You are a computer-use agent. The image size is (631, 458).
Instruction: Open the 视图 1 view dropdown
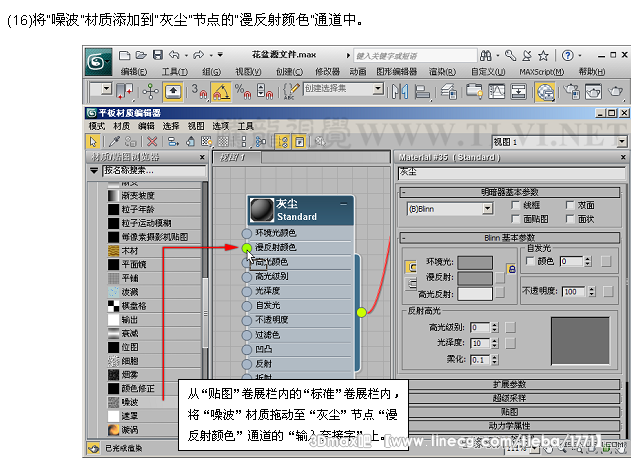point(622,142)
